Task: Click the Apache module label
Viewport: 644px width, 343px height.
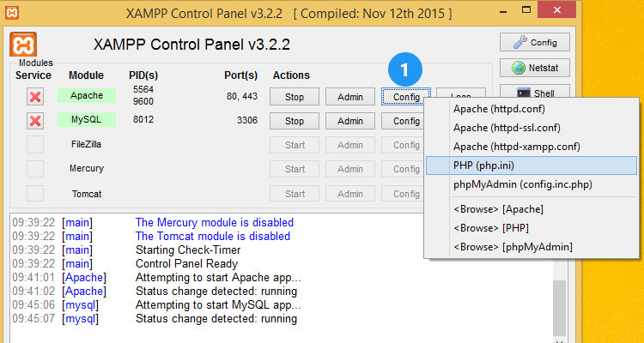Action: click(x=87, y=95)
